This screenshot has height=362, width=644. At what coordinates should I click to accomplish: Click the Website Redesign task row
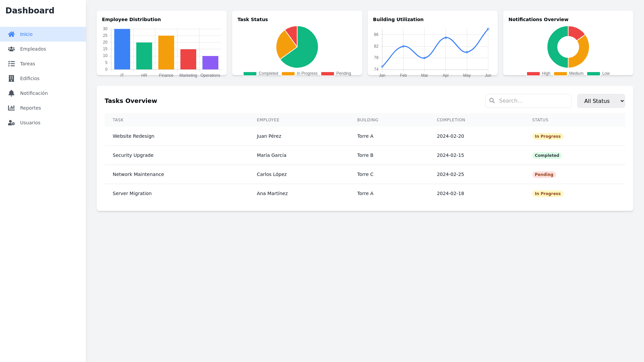pyautogui.click(x=133, y=136)
